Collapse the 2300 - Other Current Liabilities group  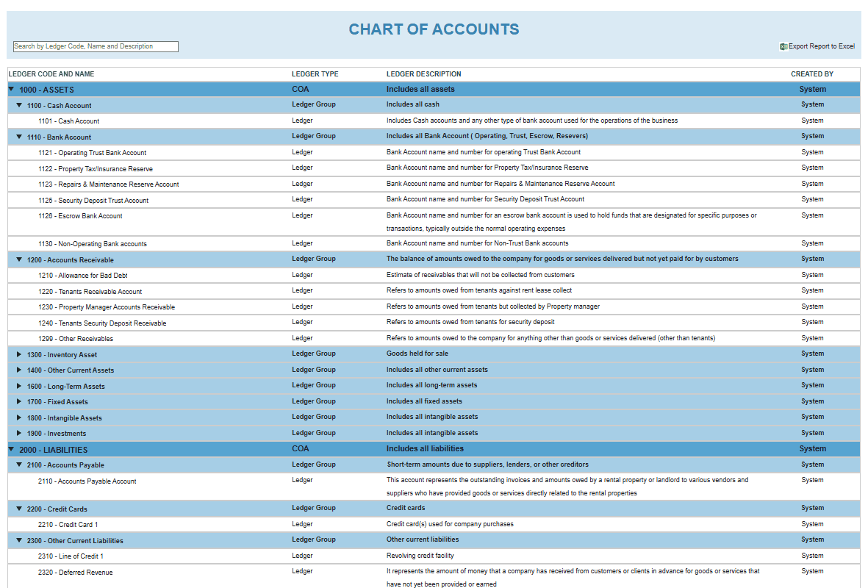click(19, 540)
